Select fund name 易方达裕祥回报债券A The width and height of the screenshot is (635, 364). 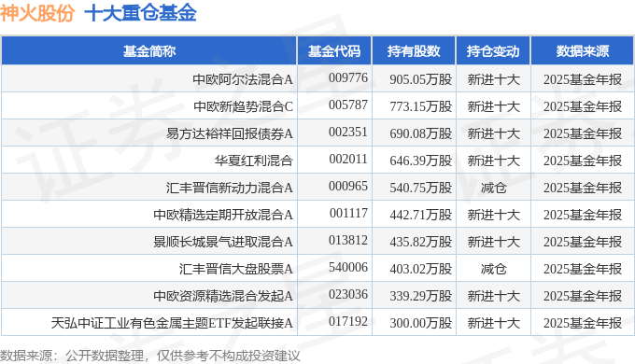pyautogui.click(x=229, y=133)
